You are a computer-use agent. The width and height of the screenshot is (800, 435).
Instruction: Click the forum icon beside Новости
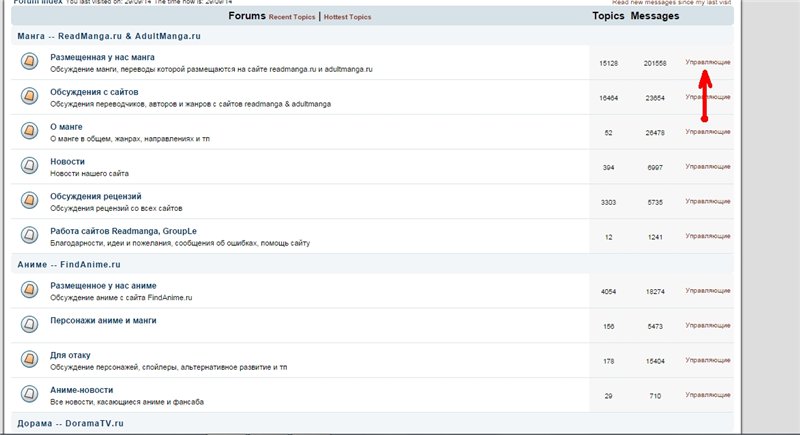tap(30, 165)
